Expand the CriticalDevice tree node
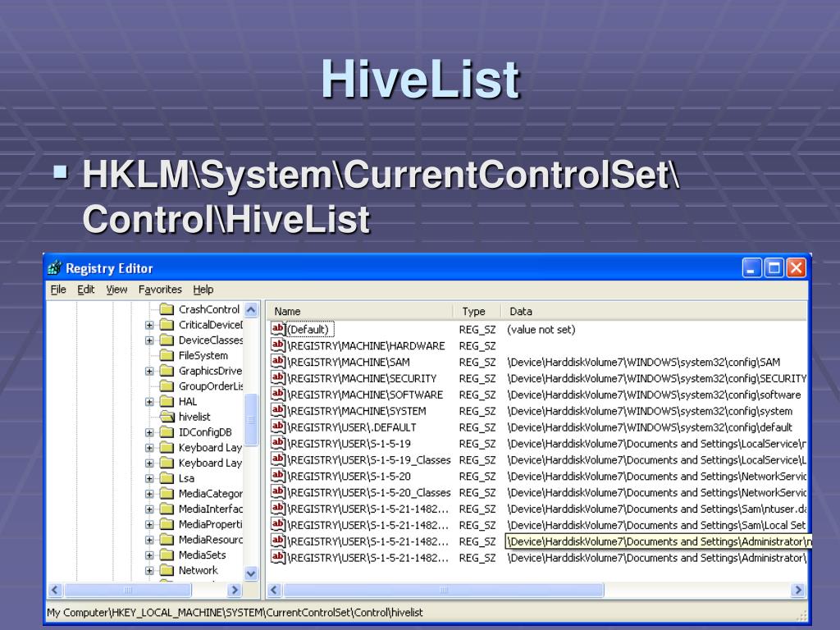 [149, 325]
